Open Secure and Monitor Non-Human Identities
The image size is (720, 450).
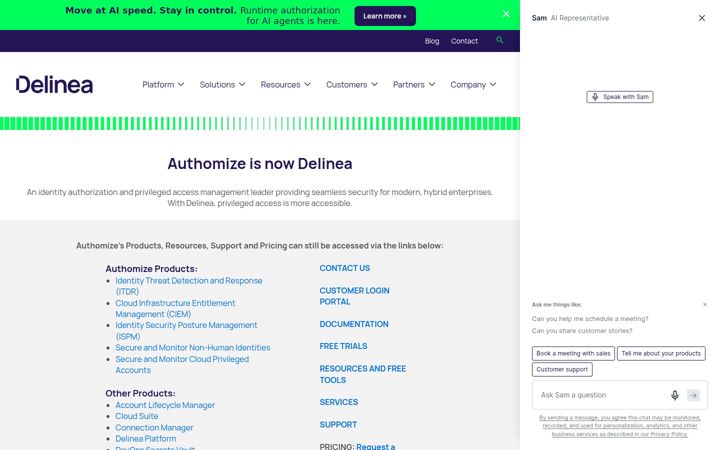coord(193,348)
